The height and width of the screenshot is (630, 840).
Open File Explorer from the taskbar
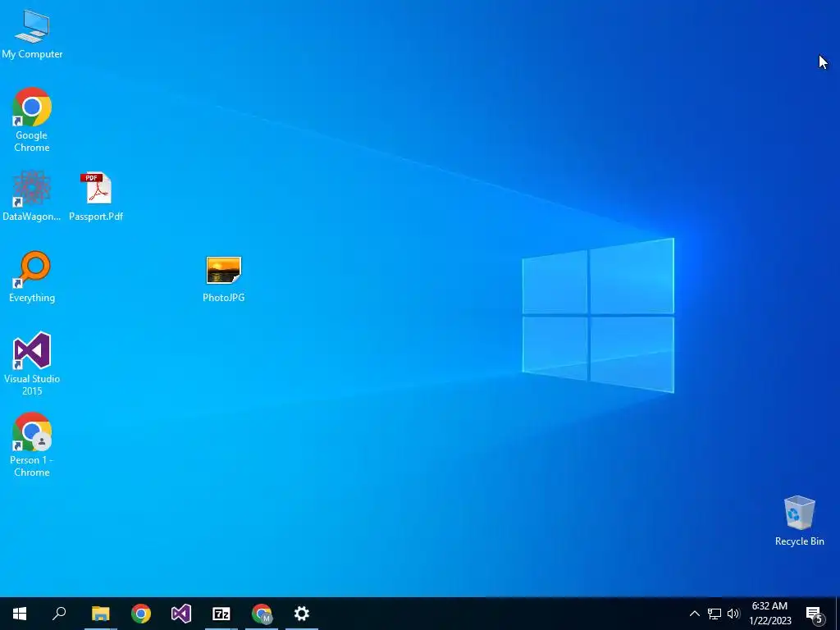101,614
